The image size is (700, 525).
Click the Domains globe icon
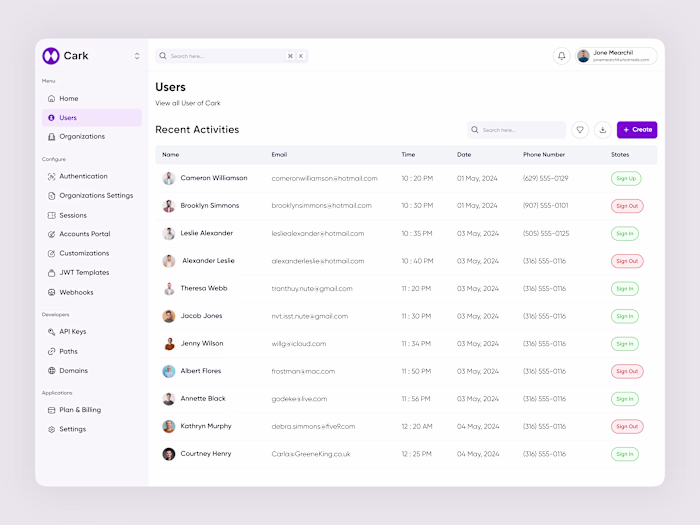51,371
